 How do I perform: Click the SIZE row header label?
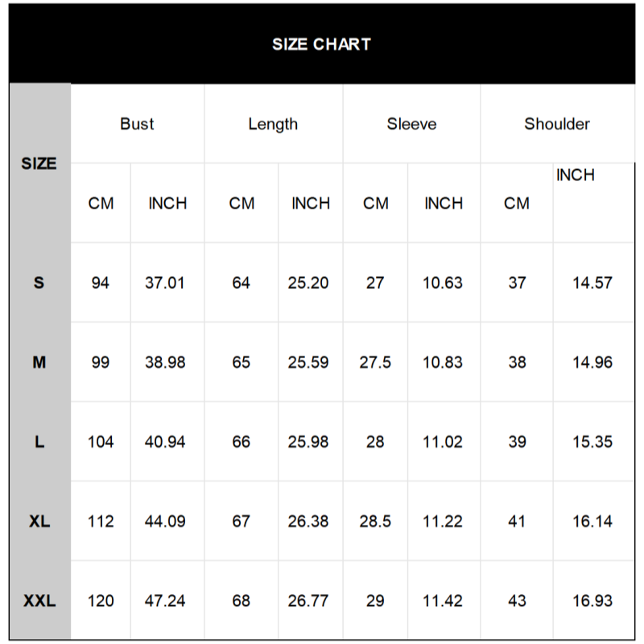39,163
